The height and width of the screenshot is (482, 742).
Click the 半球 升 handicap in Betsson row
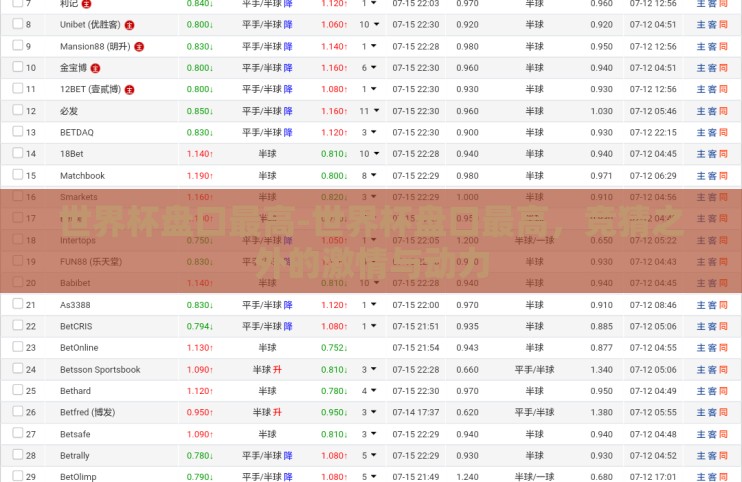267,369
